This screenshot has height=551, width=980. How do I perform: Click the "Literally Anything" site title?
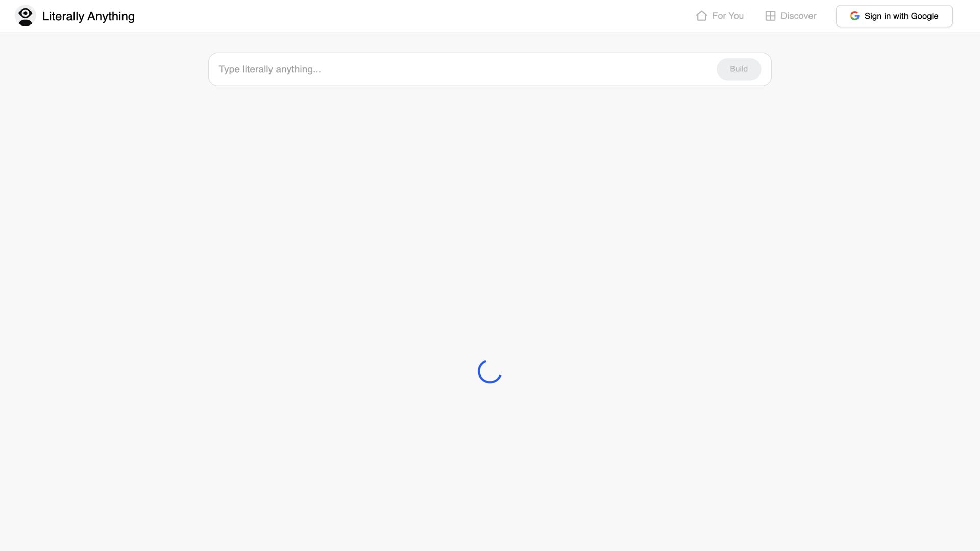point(88,16)
